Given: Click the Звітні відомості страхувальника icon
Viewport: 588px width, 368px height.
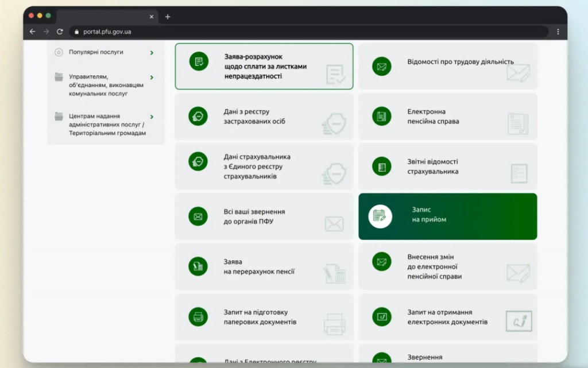Looking at the screenshot, I should click(381, 166).
